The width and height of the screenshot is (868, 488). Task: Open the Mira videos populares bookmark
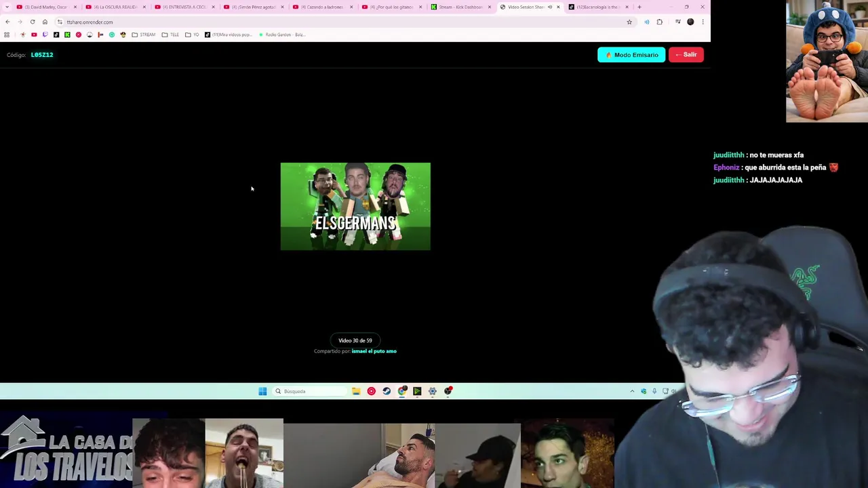point(228,35)
